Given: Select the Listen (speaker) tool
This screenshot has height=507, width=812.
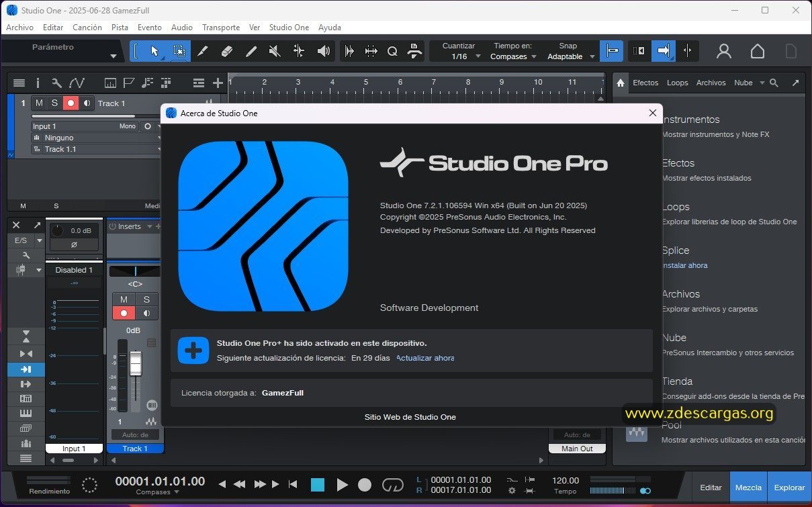Looking at the screenshot, I should click(323, 51).
